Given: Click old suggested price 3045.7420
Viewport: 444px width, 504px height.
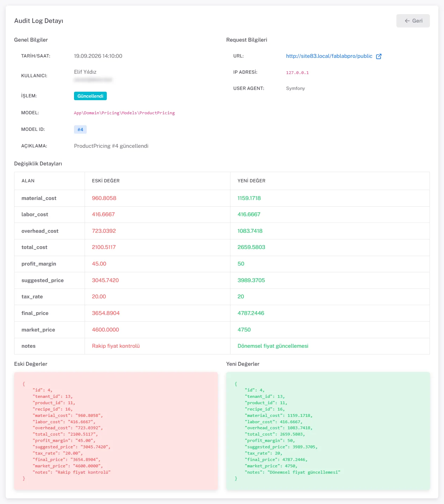Looking at the screenshot, I should click(x=105, y=280).
